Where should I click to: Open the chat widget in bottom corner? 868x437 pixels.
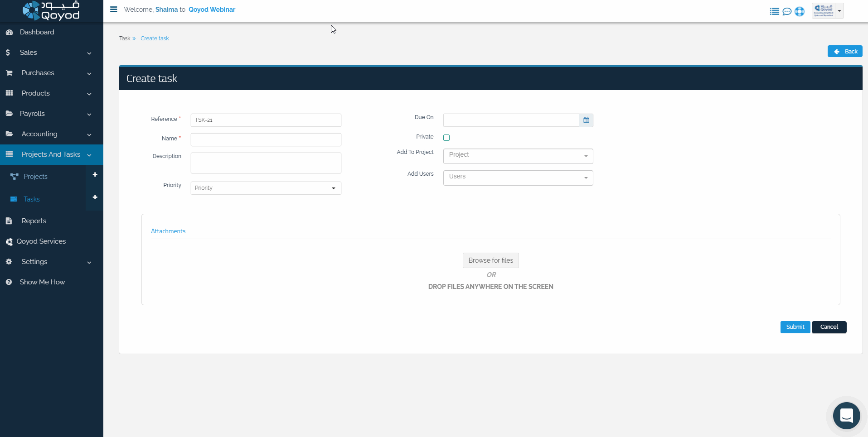(x=846, y=415)
